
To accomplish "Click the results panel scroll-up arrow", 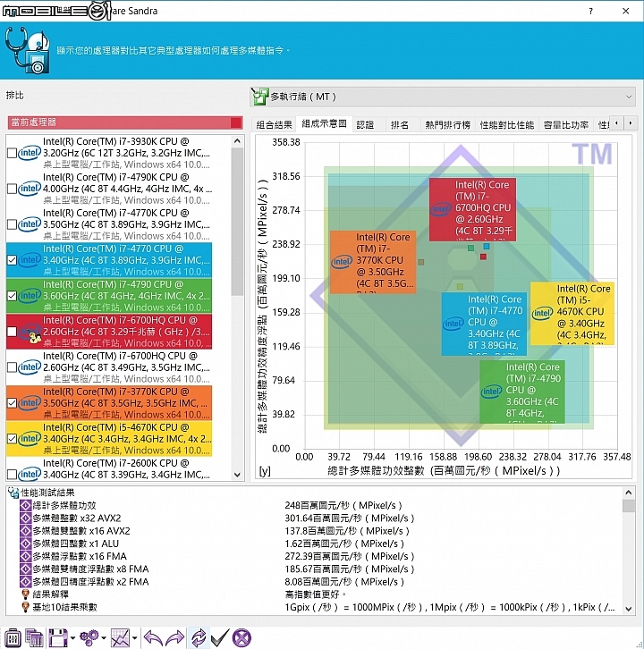I will click(x=628, y=493).
